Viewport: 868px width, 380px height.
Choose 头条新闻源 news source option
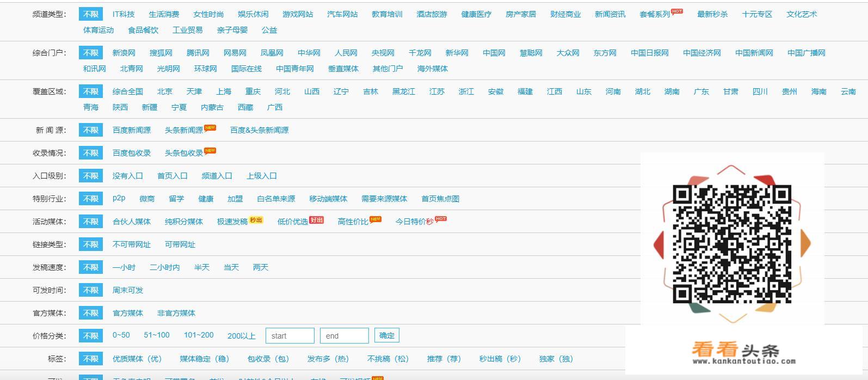pyautogui.click(x=184, y=130)
